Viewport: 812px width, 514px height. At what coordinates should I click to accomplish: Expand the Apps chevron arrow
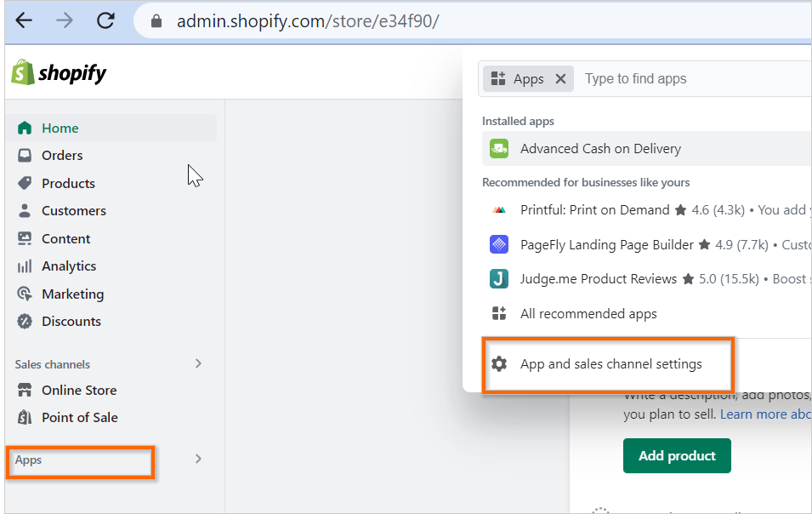coord(198,459)
